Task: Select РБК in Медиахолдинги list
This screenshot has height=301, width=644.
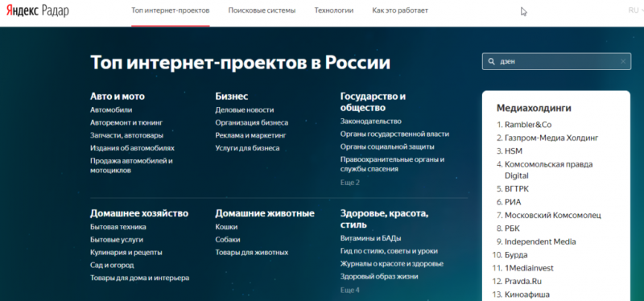Action: click(x=512, y=229)
